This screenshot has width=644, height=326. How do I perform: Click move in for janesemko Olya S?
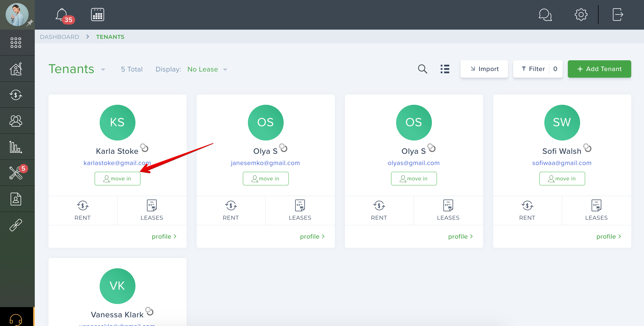click(266, 179)
